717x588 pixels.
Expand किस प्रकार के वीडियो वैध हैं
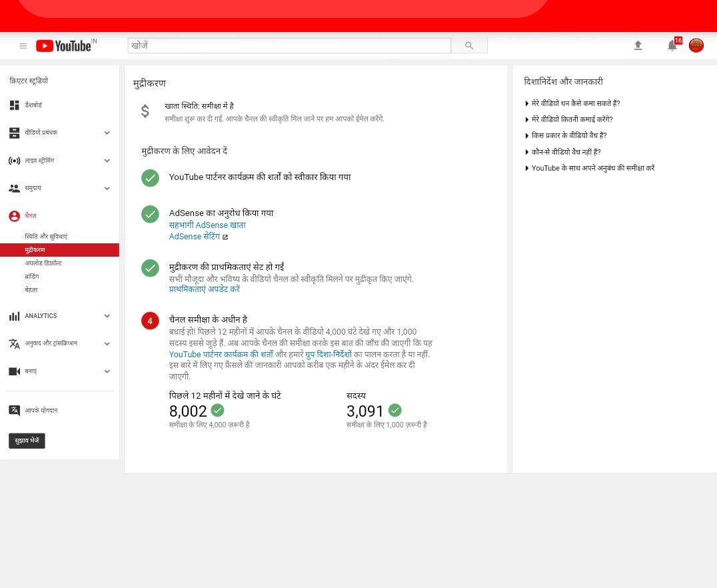(x=566, y=135)
